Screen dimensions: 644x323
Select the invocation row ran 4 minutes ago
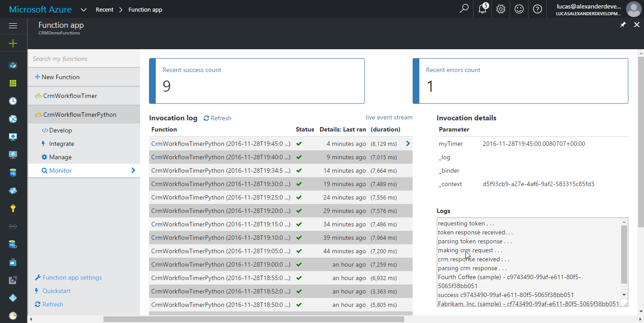[x=281, y=144]
